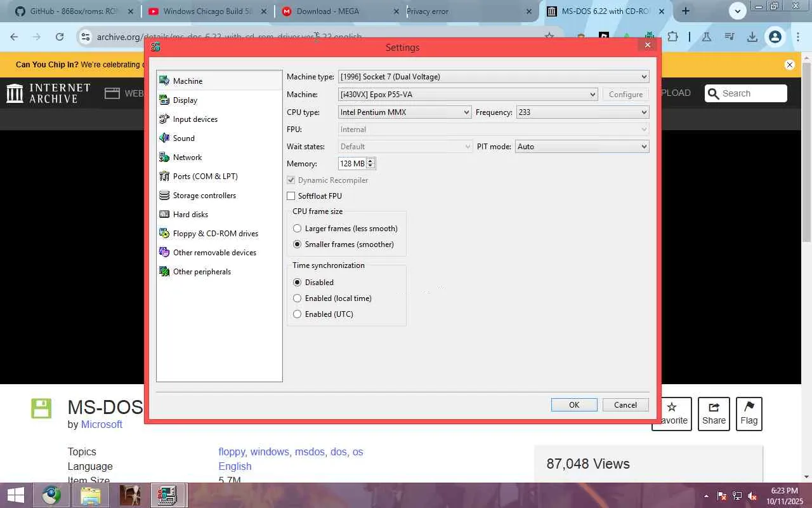The height and width of the screenshot is (508, 812).
Task: Open the Windows Start menu
Action: (15, 495)
